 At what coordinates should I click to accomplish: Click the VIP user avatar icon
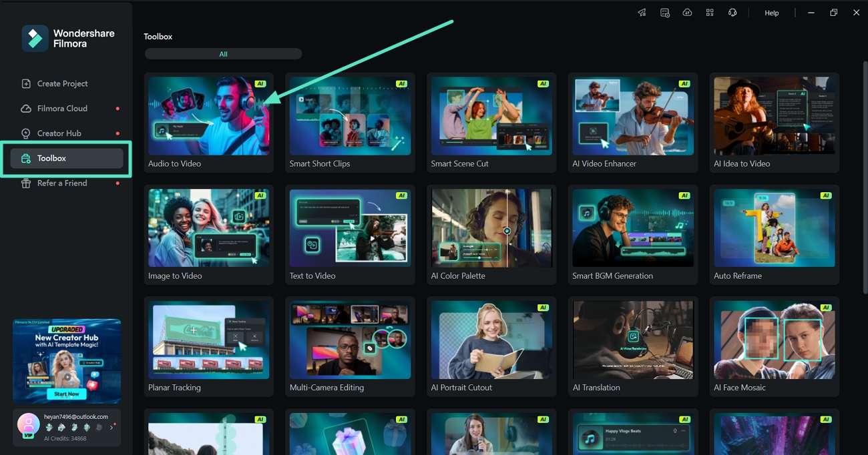[28, 424]
